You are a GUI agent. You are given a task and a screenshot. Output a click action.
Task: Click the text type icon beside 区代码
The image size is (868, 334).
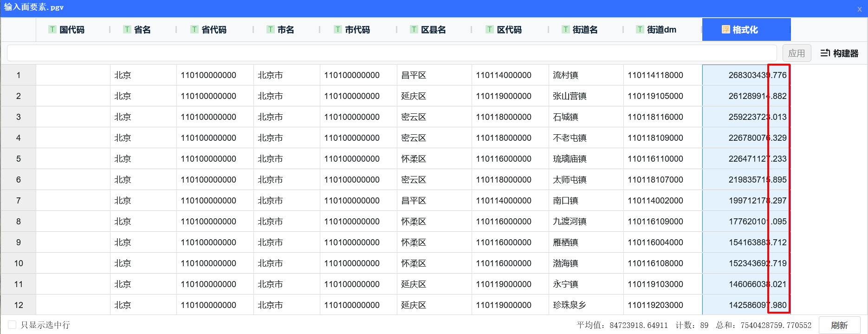coord(490,29)
